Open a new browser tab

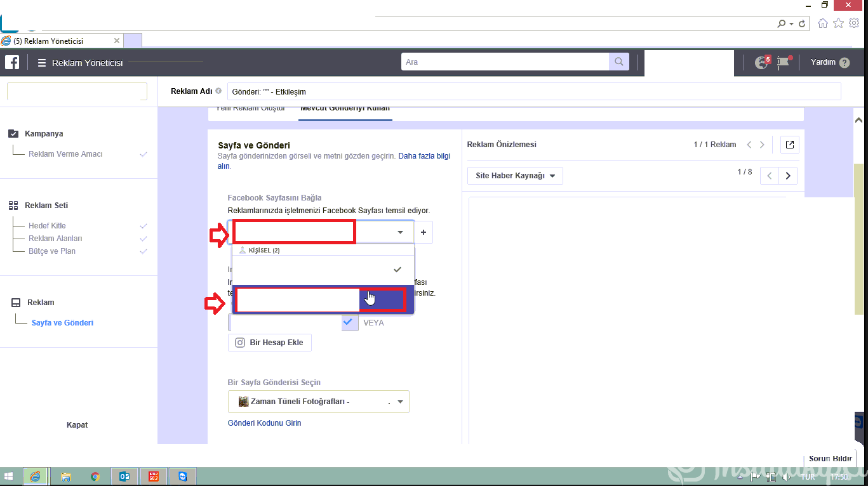(x=133, y=41)
